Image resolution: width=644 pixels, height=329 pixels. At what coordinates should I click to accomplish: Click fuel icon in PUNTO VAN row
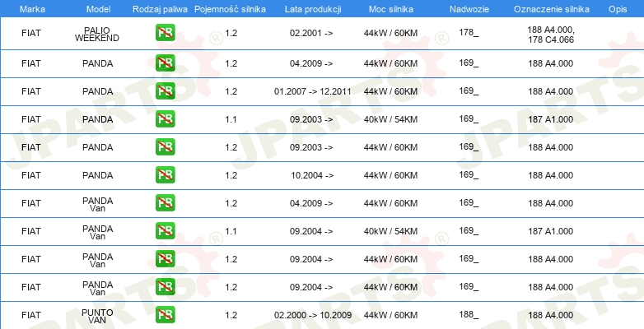point(165,315)
